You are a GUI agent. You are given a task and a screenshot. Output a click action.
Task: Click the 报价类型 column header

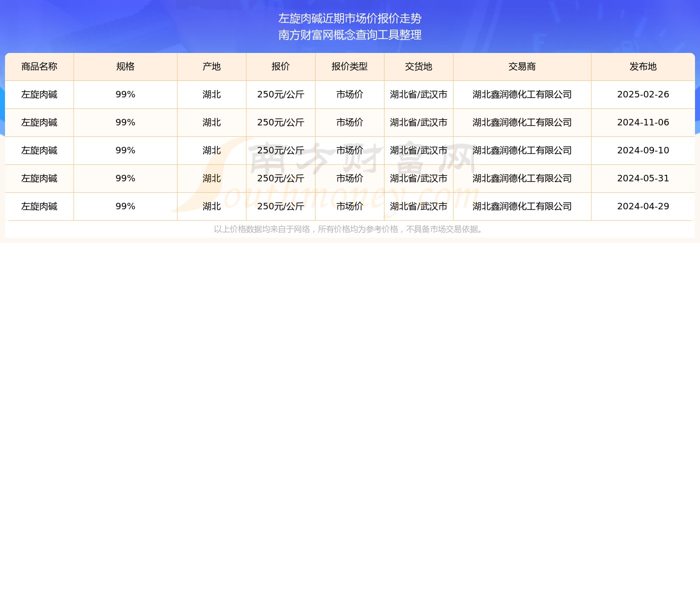[350, 67]
